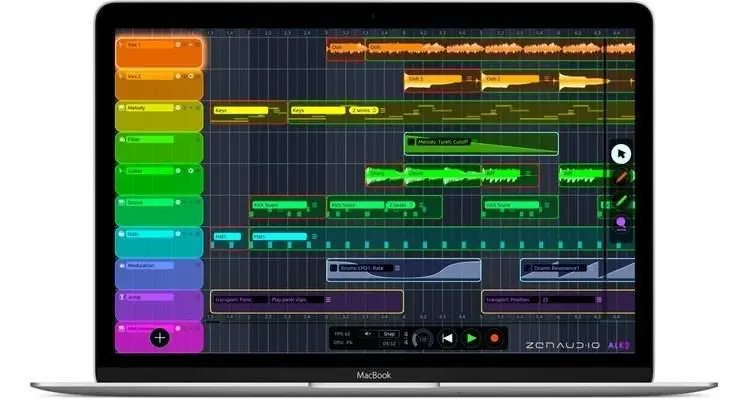Click the purple control track's type icon
The image size is (750, 399).
pyautogui.click(x=121, y=297)
